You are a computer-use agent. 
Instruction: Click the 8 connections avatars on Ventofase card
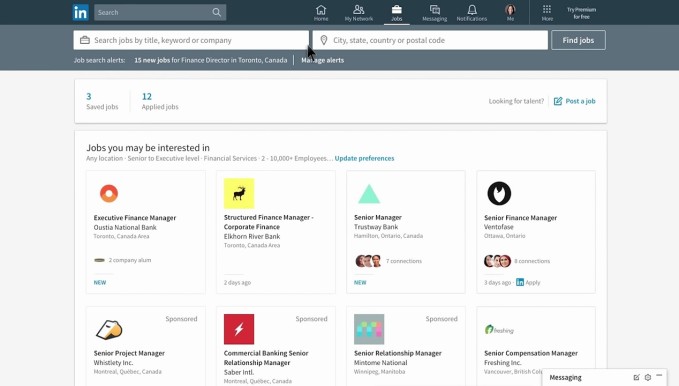497,261
